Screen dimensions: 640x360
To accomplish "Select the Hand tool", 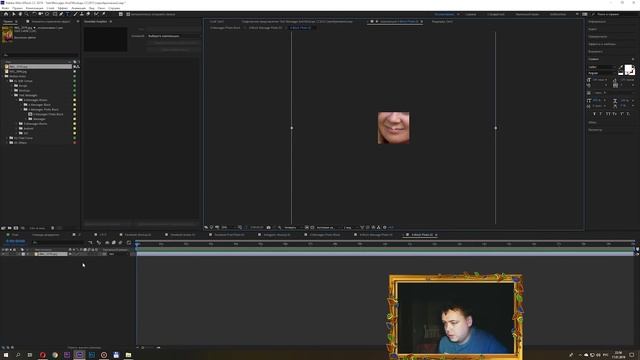I will [x=20, y=14].
